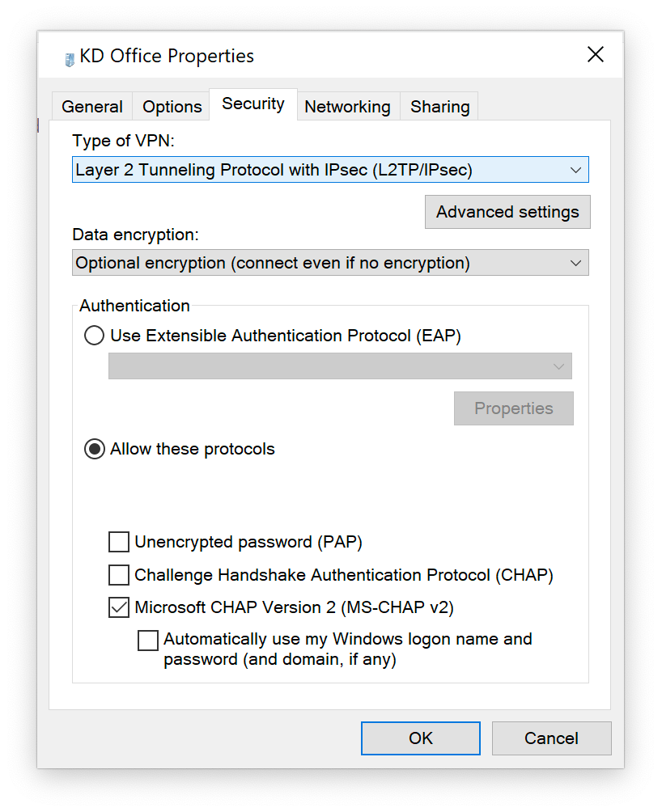Expand the EAP method dropdown

coord(340,366)
